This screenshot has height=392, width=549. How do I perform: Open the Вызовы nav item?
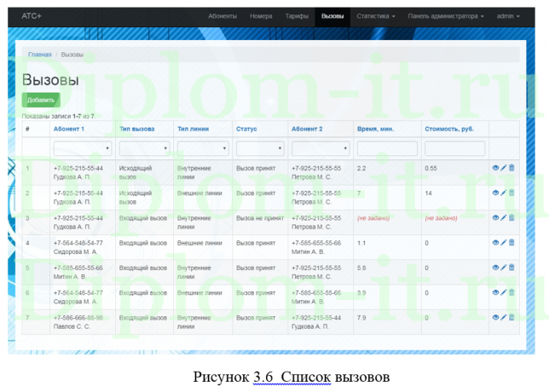[332, 16]
